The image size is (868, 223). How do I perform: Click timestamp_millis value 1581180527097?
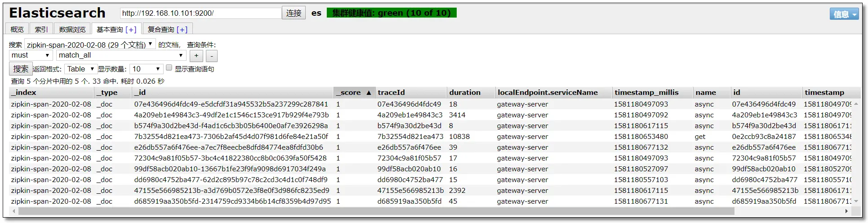click(641, 169)
